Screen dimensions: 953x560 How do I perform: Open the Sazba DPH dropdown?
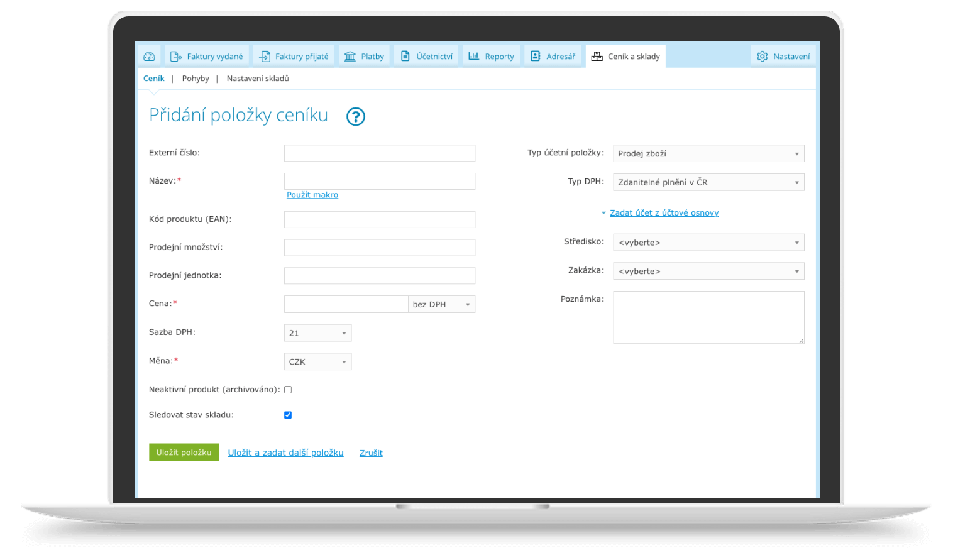[317, 333]
